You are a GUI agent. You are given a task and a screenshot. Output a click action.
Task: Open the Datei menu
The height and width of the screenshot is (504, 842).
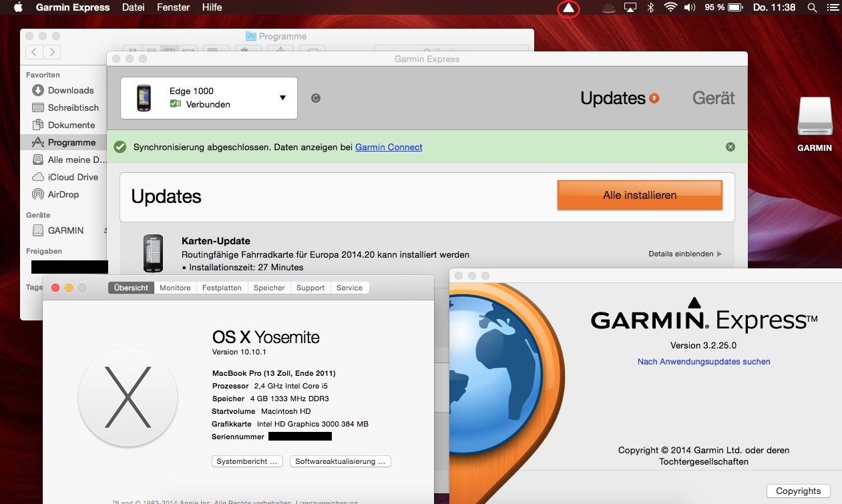pos(134,7)
